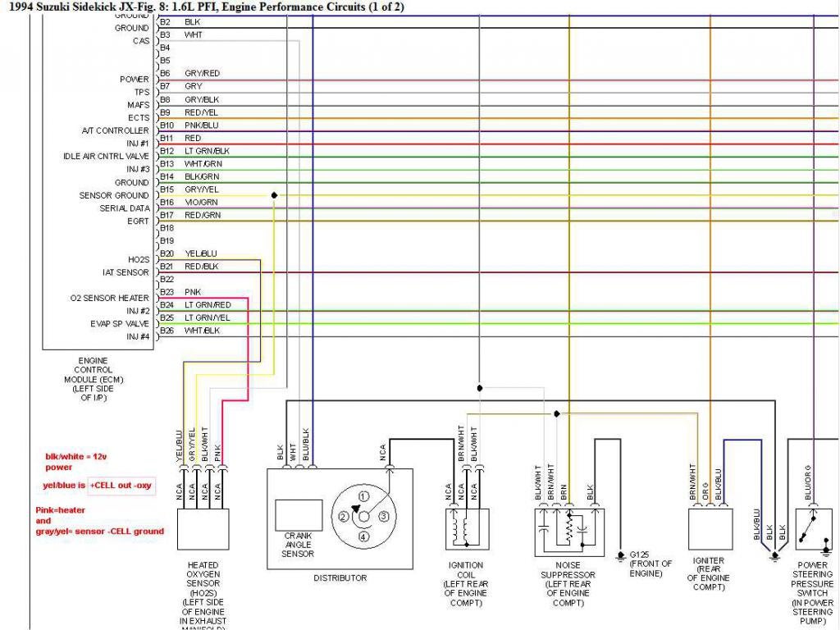Screen dimensions: 840x630
Task: Click the CAS signal label on the ECM
Action: click(141, 41)
